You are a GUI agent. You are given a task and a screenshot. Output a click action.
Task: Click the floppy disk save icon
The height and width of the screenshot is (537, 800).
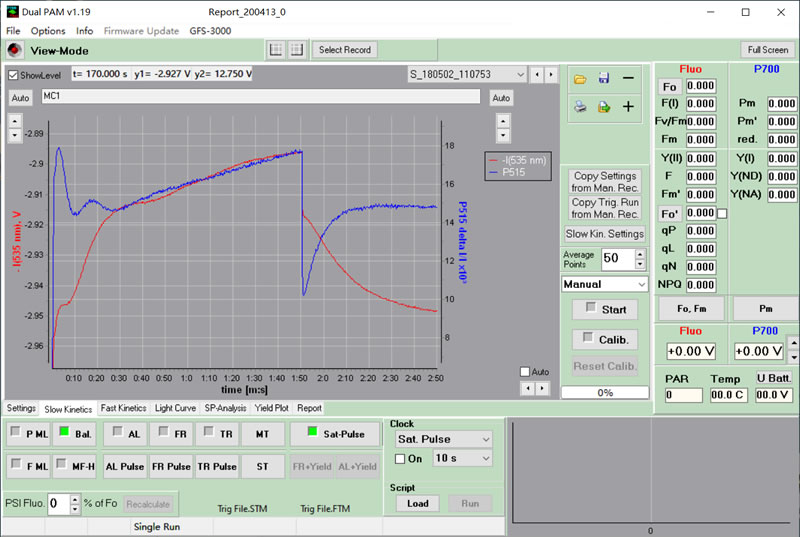[x=604, y=78]
